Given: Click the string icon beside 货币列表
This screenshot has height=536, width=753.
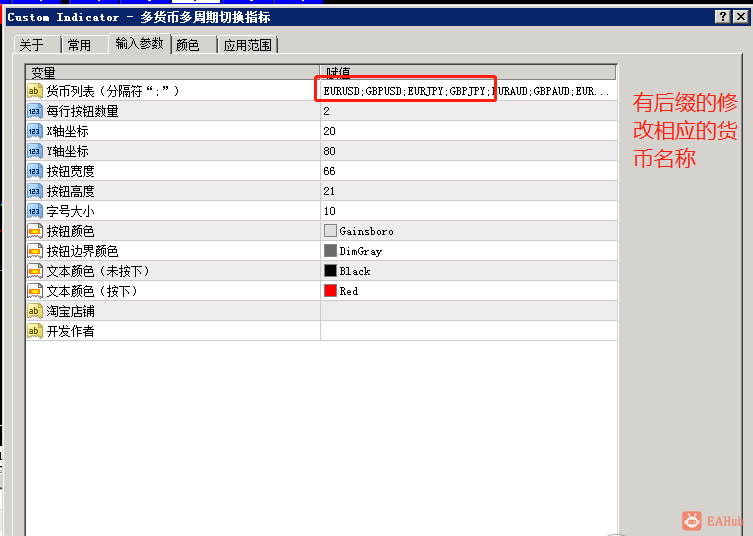Looking at the screenshot, I should [x=35, y=91].
